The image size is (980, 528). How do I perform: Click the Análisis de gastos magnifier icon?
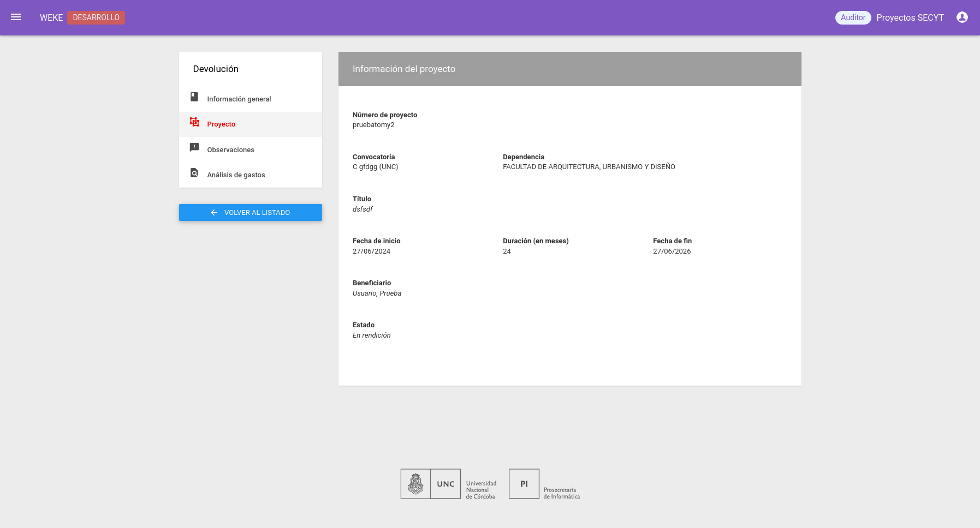pos(194,173)
